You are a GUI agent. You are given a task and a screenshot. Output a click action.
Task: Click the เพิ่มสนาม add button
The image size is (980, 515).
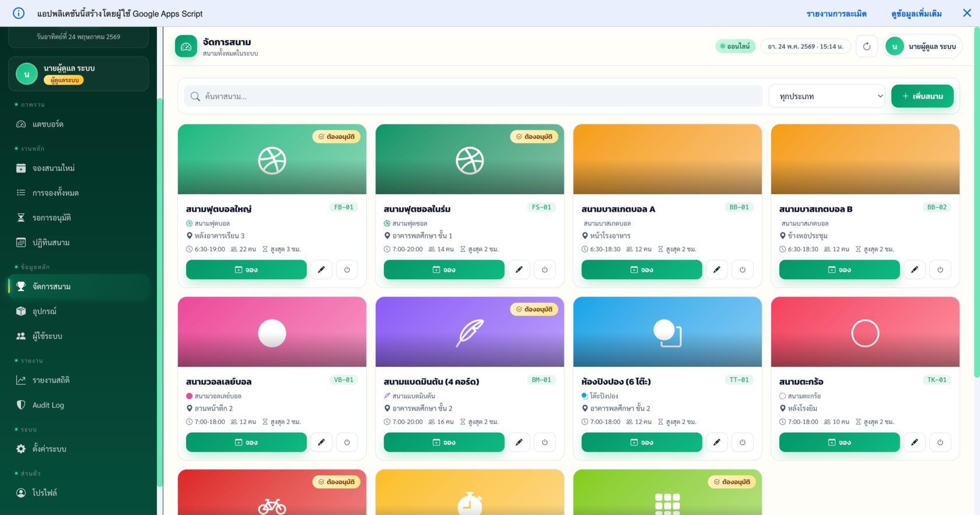click(922, 96)
